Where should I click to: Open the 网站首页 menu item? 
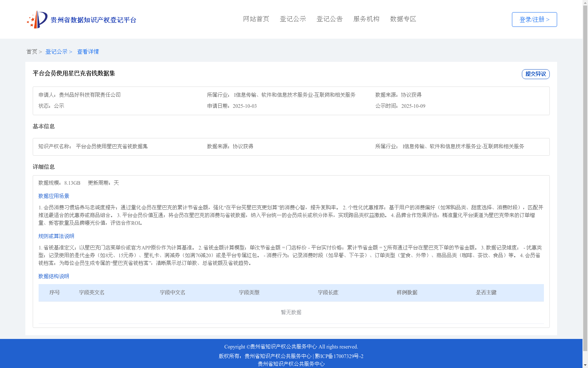[256, 19]
